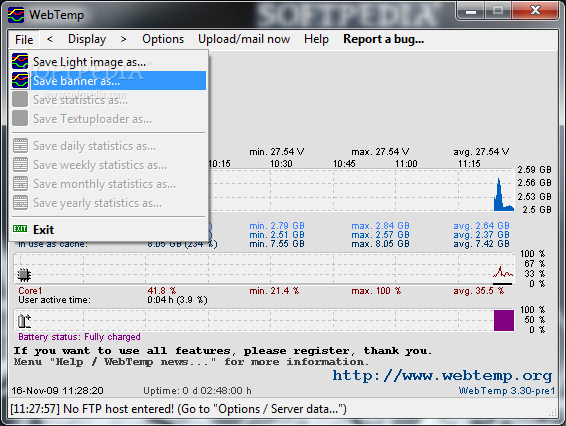Close the WebTemp window
The image size is (566, 426).
(535, 11)
